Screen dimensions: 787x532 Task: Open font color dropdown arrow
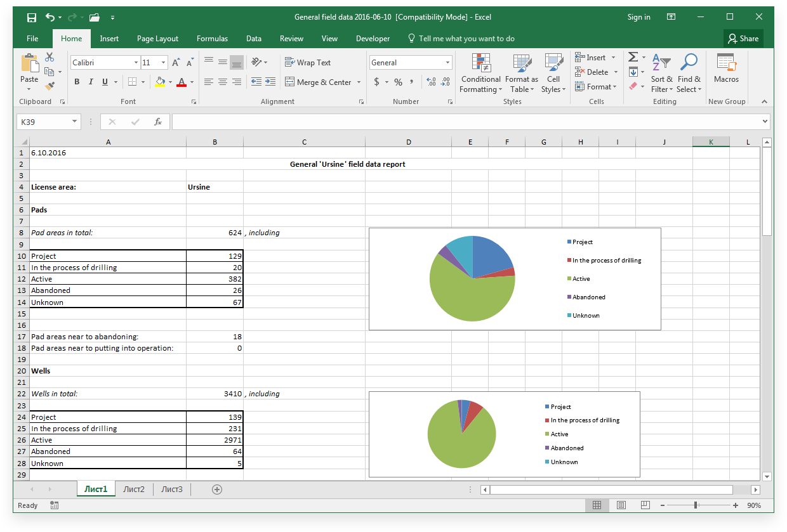[x=192, y=82]
